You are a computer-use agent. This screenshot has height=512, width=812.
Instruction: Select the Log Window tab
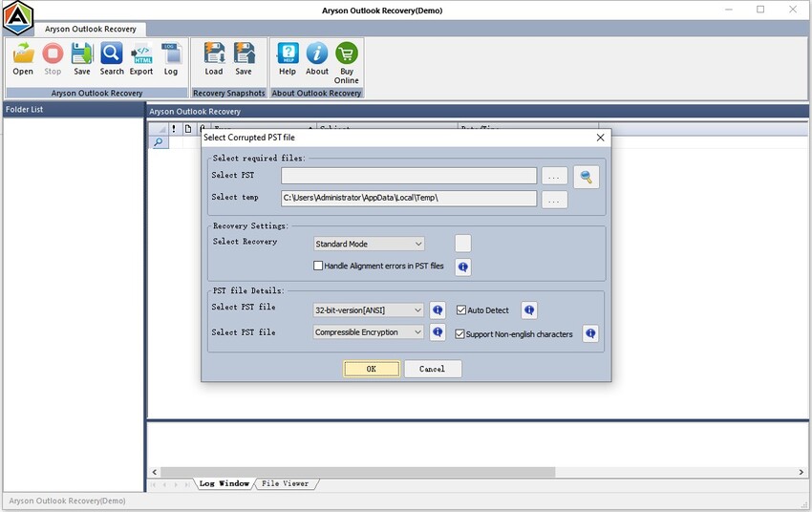[224, 484]
